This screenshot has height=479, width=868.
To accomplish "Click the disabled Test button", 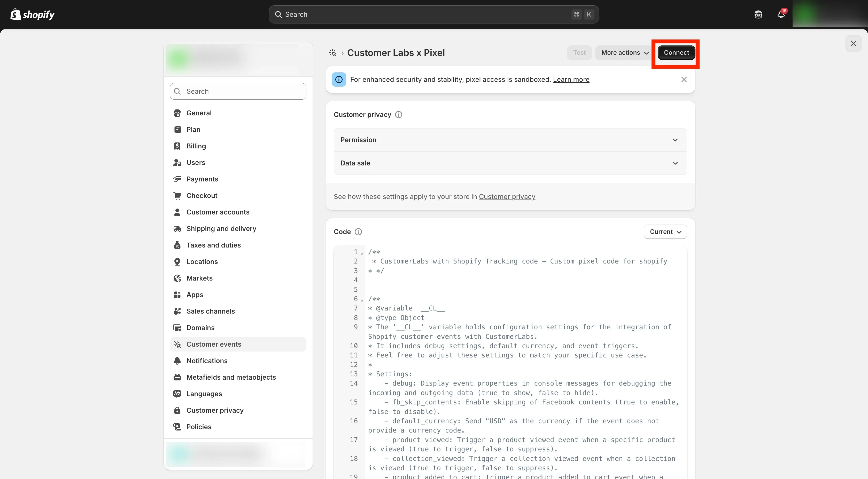I will pos(579,52).
